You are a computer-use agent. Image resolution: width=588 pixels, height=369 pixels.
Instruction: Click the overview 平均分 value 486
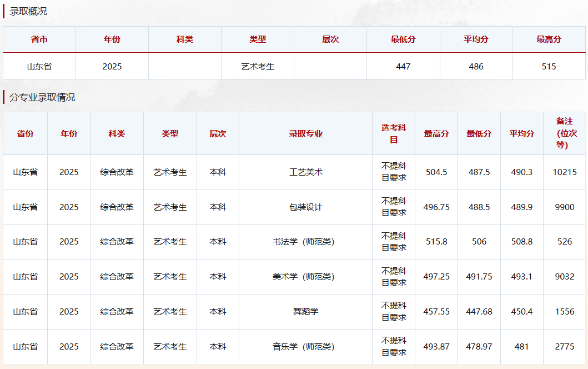[476, 67]
